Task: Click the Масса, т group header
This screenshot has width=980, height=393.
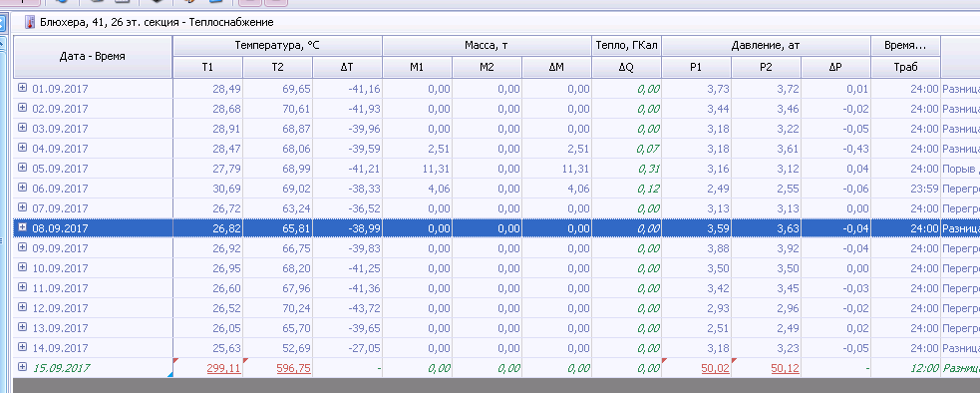Action: click(x=487, y=46)
